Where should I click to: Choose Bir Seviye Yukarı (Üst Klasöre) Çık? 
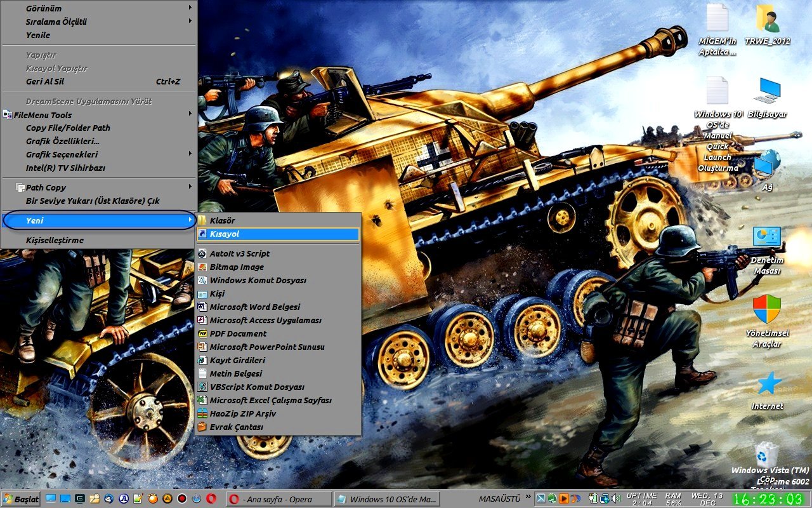[x=99, y=201]
